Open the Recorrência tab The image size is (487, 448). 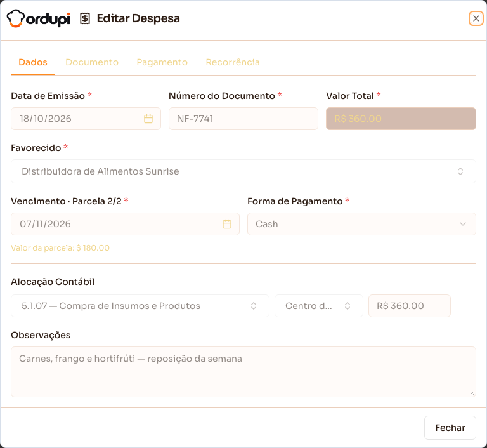(233, 62)
